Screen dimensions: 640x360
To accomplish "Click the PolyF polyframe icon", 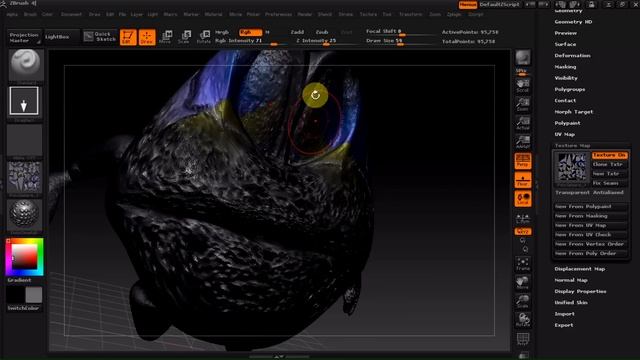I will (522, 339).
